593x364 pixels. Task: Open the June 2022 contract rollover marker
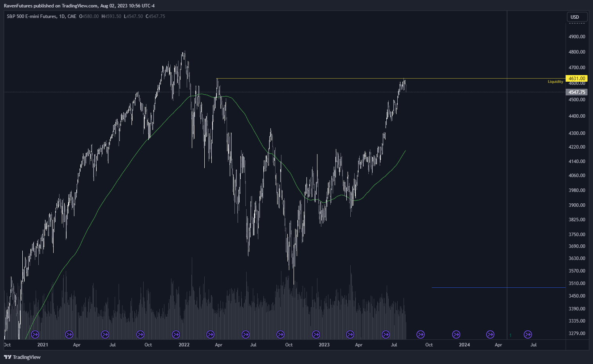coord(245,334)
